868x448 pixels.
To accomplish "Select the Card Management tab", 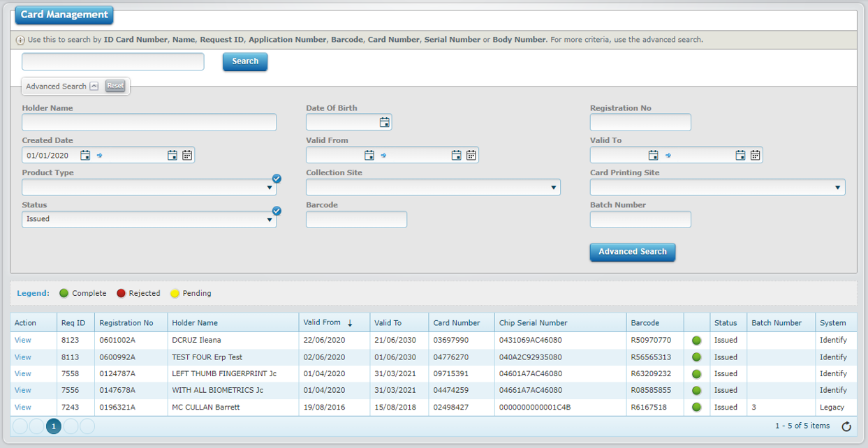I will click(64, 15).
